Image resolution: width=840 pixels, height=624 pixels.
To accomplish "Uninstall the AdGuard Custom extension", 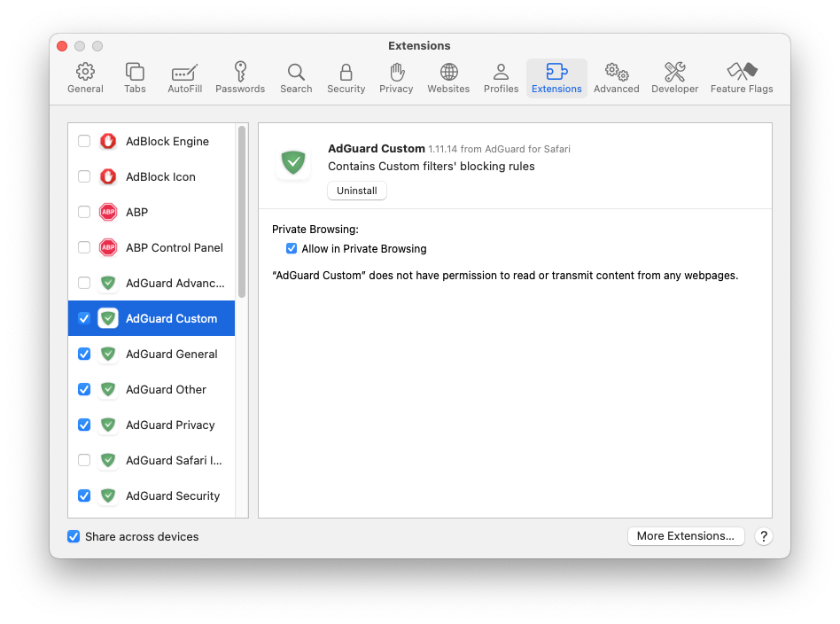I will pyautogui.click(x=357, y=191).
